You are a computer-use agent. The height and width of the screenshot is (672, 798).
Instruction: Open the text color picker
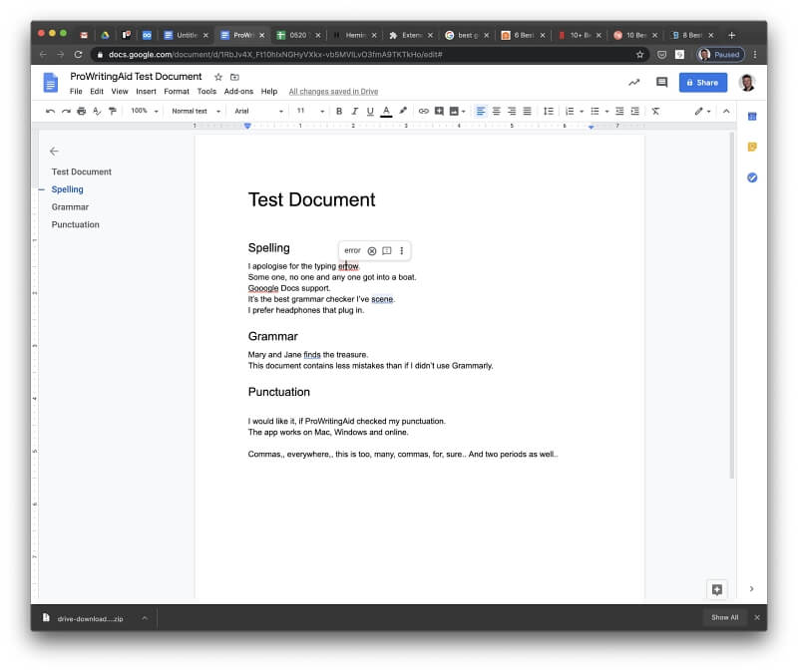[386, 111]
